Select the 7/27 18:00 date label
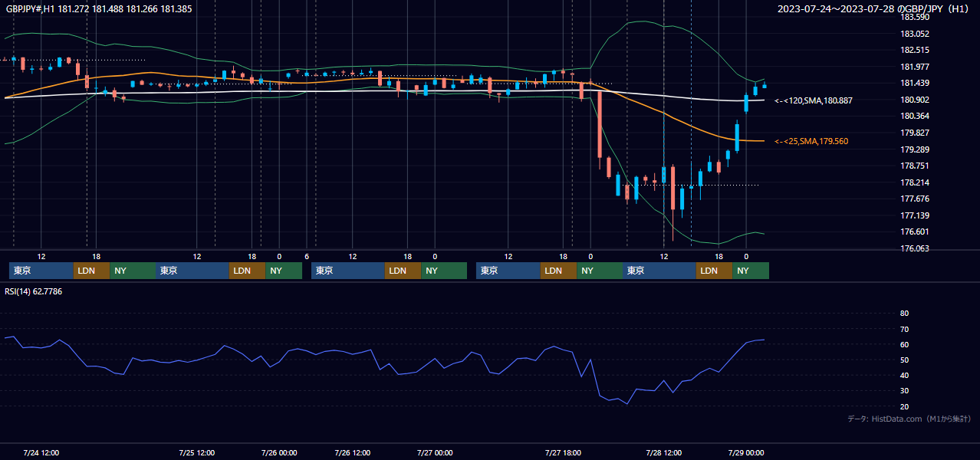 coord(563,452)
